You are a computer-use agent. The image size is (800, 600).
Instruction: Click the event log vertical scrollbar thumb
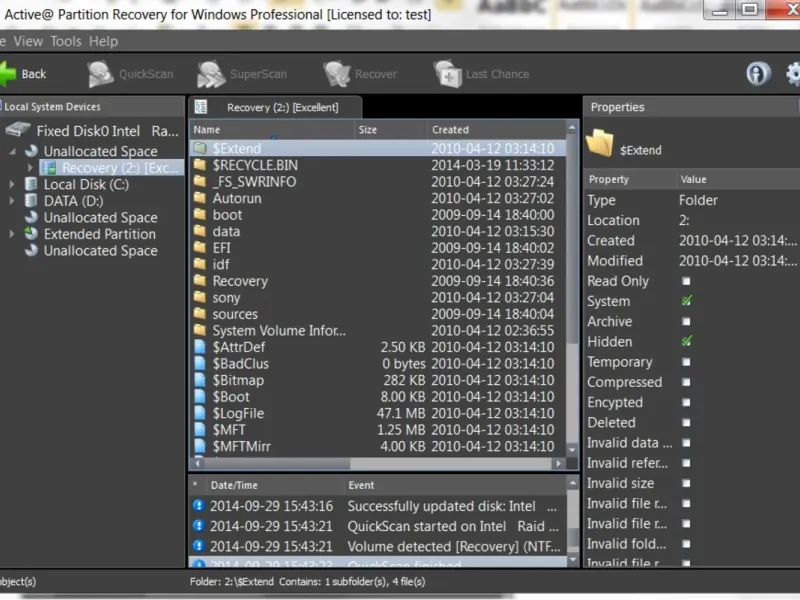(x=572, y=536)
